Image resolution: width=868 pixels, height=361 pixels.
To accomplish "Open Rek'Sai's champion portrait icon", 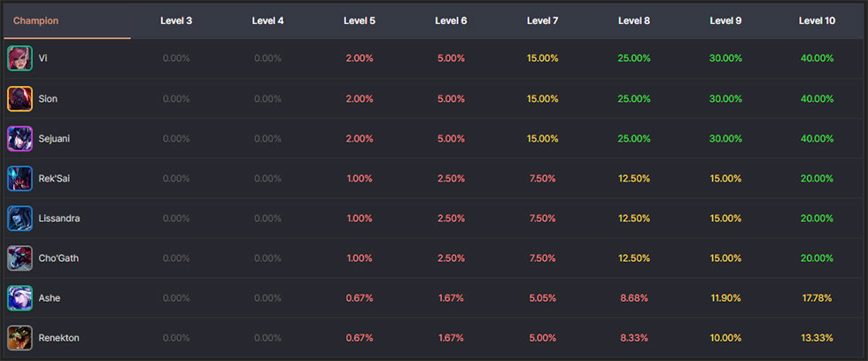I will point(19,179).
